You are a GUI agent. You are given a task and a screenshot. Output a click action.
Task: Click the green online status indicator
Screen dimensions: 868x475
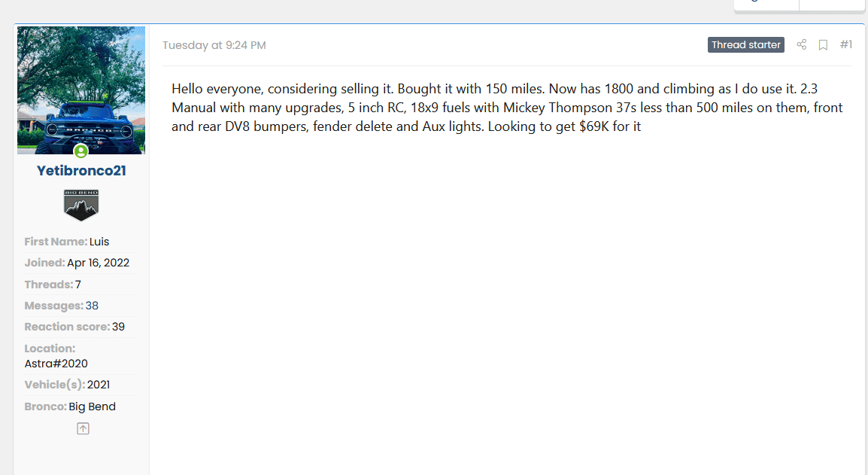[80, 151]
